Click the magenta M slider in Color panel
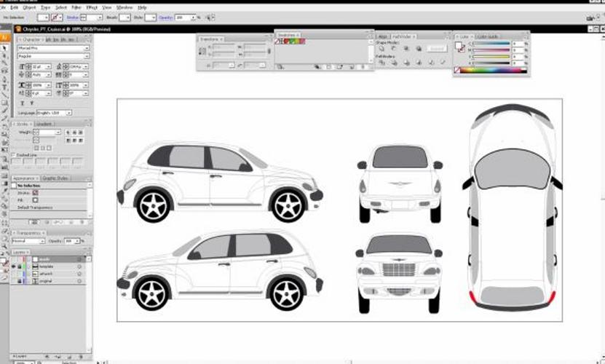Screen dimensions: 605x364 (491, 50)
